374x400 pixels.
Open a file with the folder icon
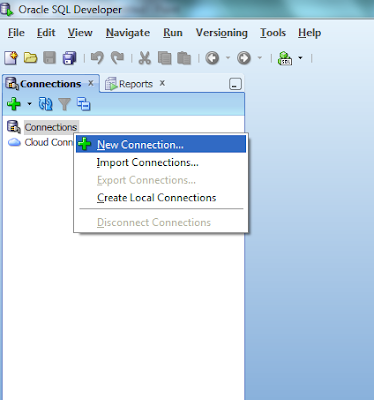coord(30,58)
